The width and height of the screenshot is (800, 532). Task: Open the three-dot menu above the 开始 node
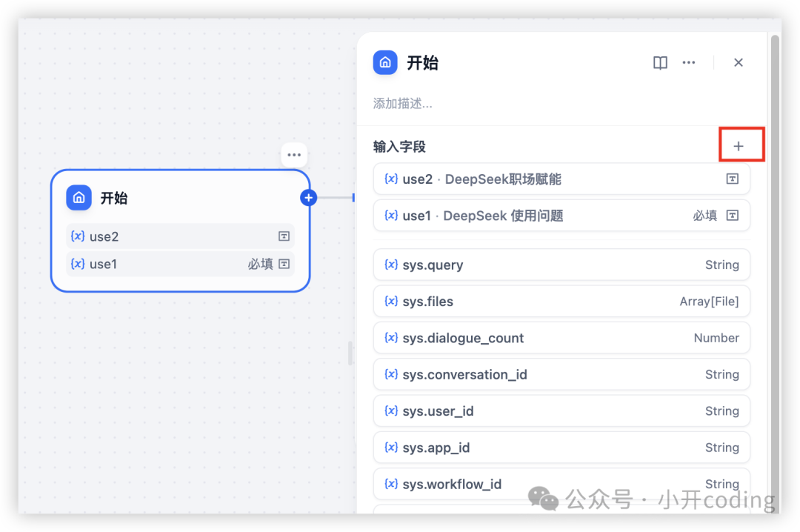click(294, 155)
